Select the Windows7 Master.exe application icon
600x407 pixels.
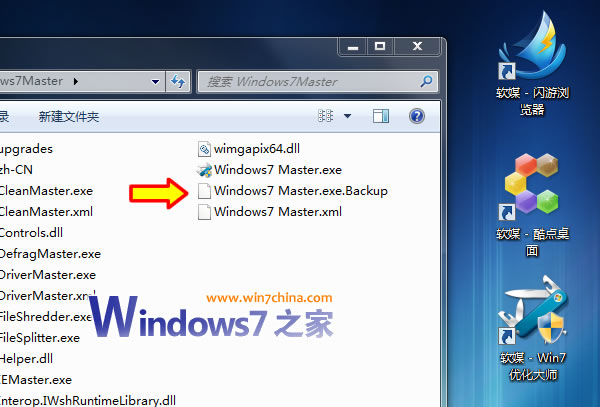pos(204,170)
